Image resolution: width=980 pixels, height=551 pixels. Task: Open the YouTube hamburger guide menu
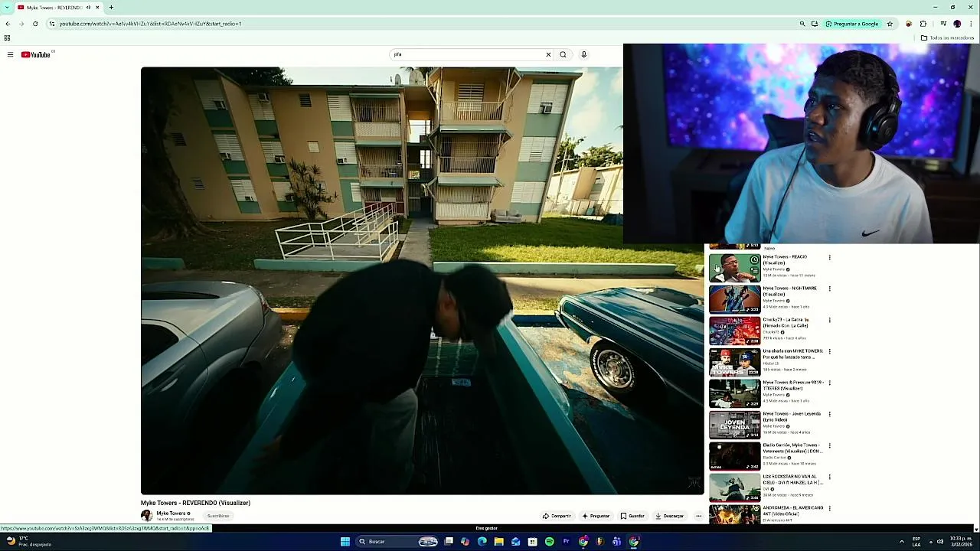(x=10, y=54)
